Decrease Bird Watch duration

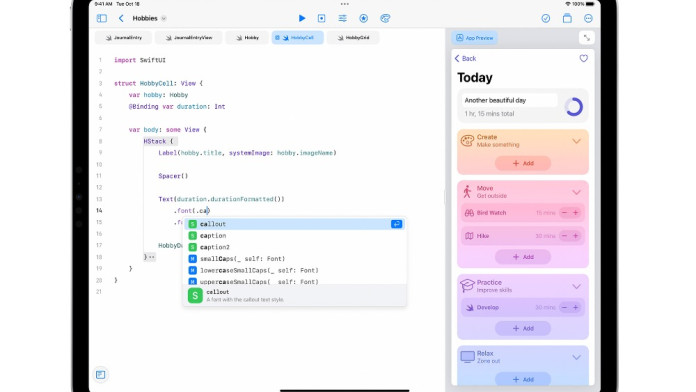tap(564, 213)
